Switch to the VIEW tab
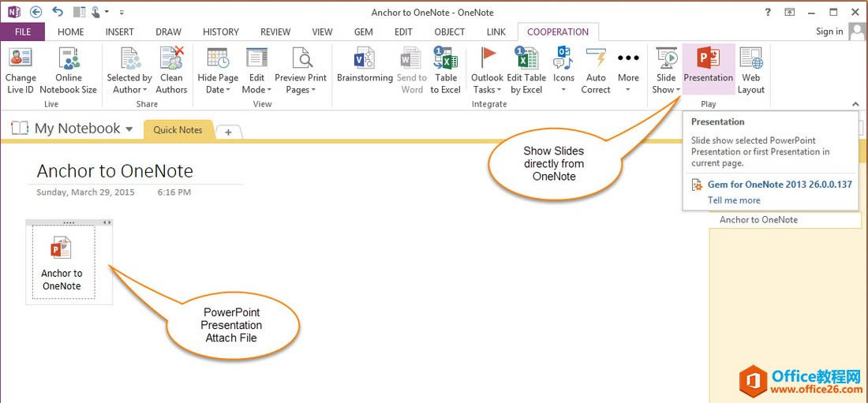The height and width of the screenshot is (403, 868). click(322, 32)
